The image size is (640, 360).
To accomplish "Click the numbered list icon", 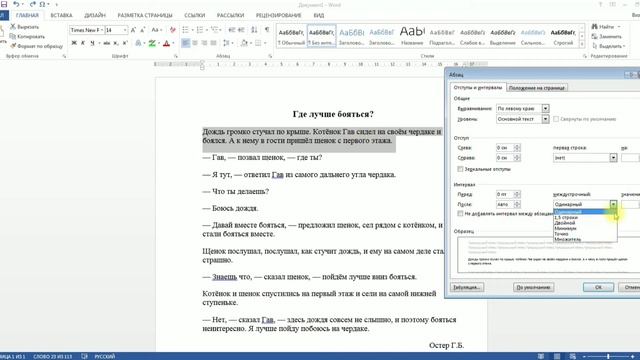I will click(200, 30).
